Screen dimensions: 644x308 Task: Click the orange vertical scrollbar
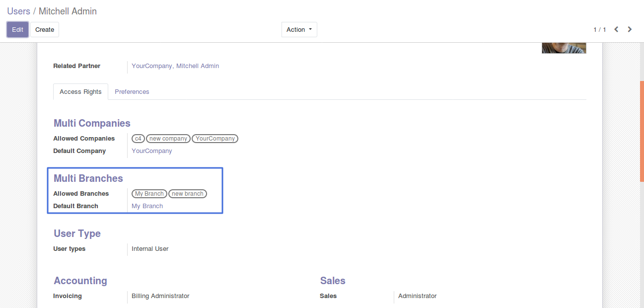coord(642,131)
